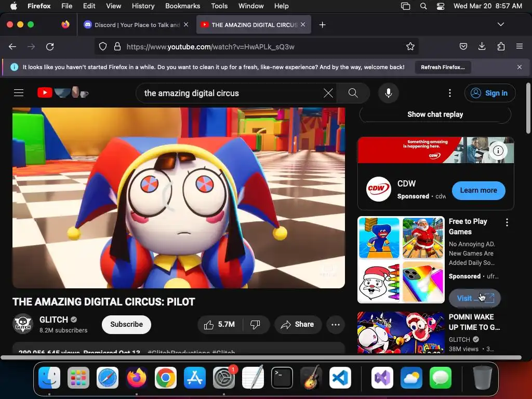Open the File menu
Screen dimensions: 532x399
(66, 6)
